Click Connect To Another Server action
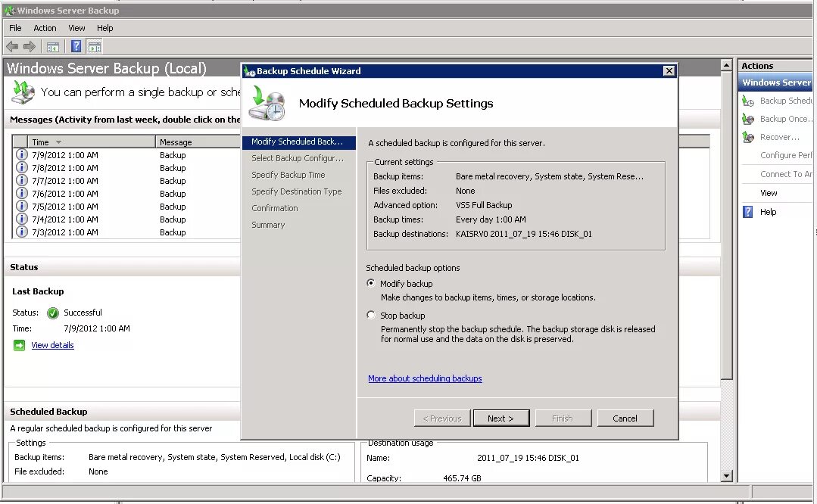The height and width of the screenshot is (504, 817). pos(786,174)
